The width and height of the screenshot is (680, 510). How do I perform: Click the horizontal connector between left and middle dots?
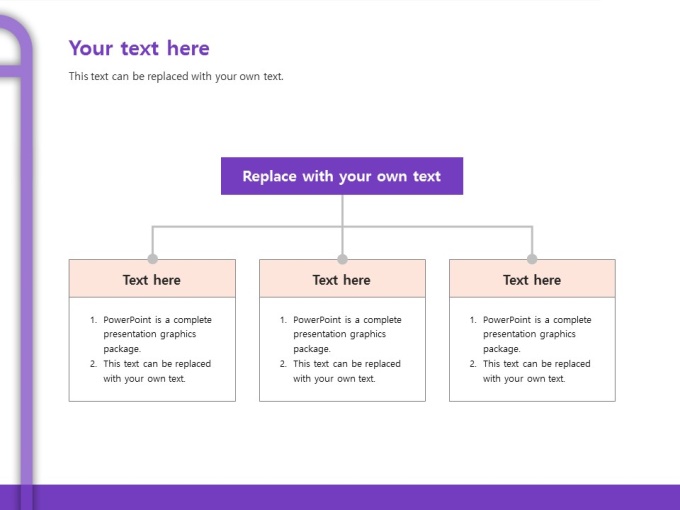pyautogui.click(x=247, y=227)
